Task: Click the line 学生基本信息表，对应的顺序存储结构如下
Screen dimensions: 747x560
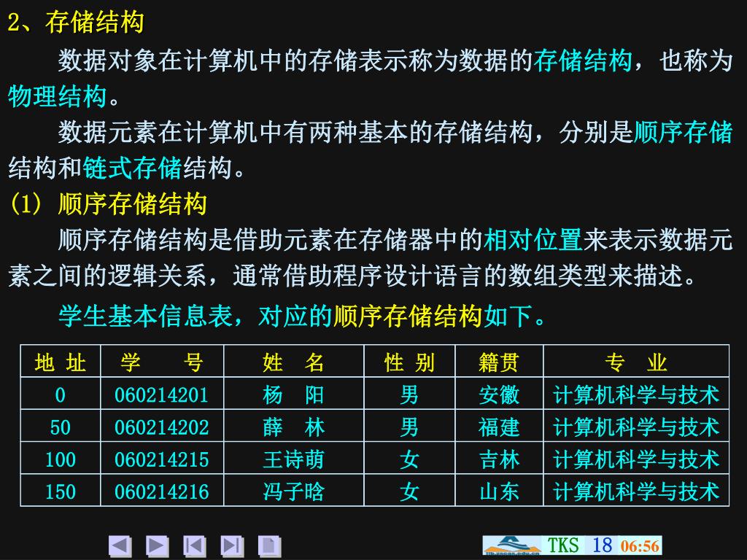Action: click(301, 315)
